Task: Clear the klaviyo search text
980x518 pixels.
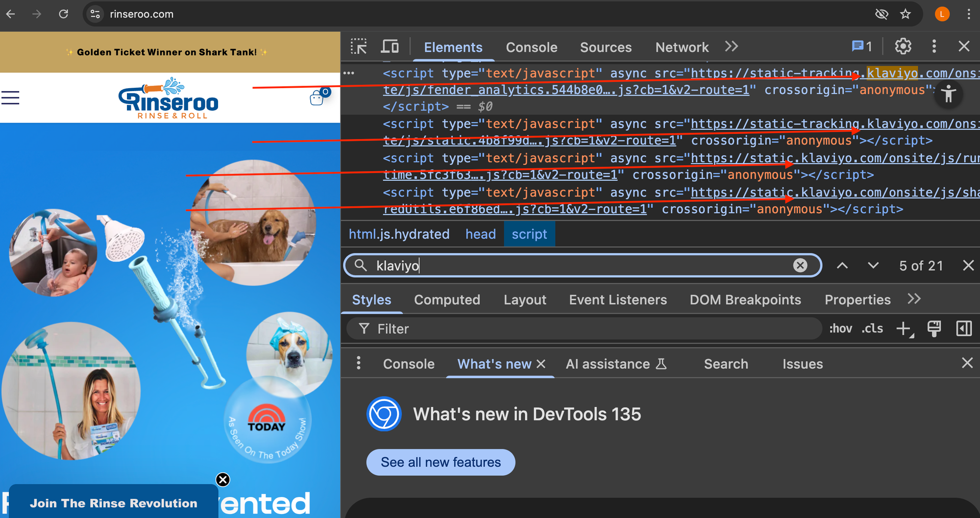Action: [800, 266]
